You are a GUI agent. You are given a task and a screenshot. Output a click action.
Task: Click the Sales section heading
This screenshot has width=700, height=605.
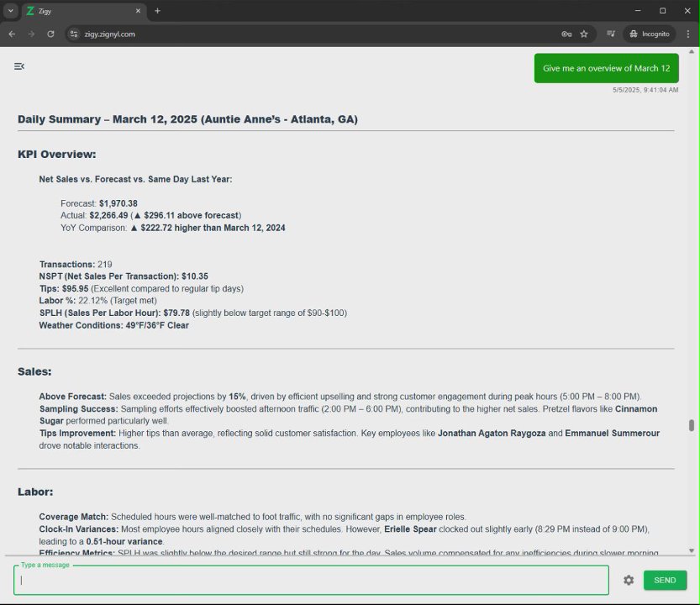(x=34, y=371)
